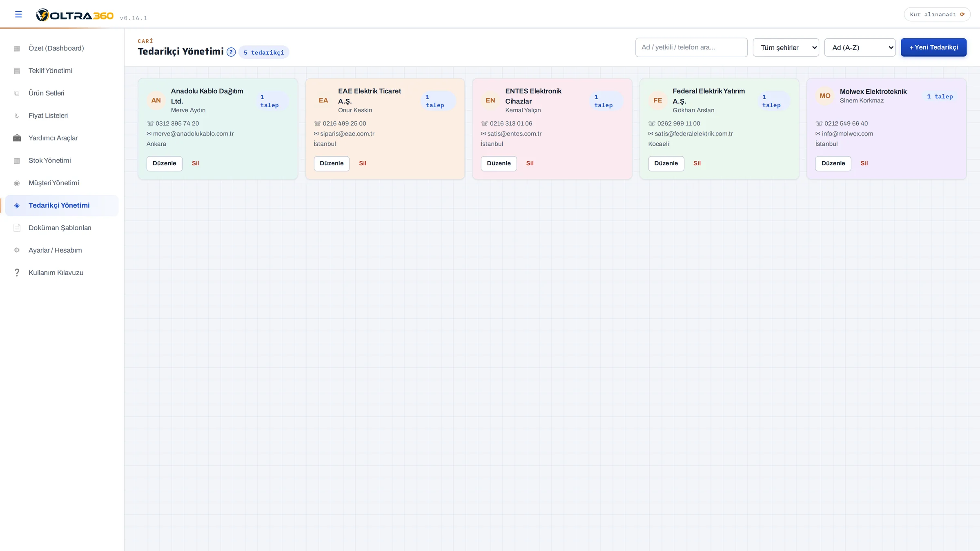The width and height of the screenshot is (980, 551).
Task: Click the 1 talep badge on ENTES
Action: click(606, 101)
